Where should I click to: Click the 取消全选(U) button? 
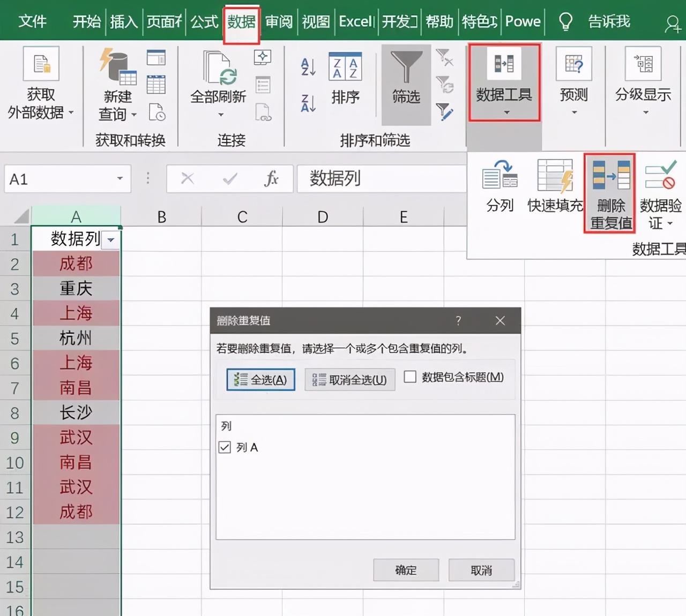[x=349, y=379]
